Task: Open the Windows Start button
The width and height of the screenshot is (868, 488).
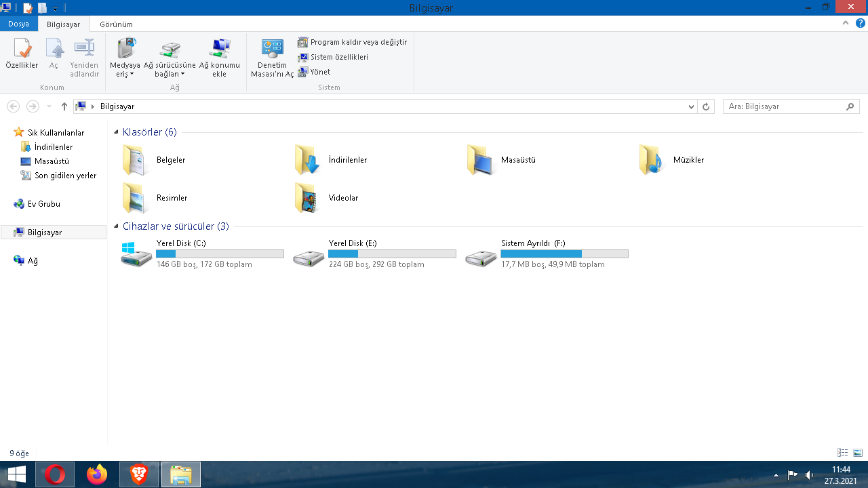Action: (x=16, y=475)
